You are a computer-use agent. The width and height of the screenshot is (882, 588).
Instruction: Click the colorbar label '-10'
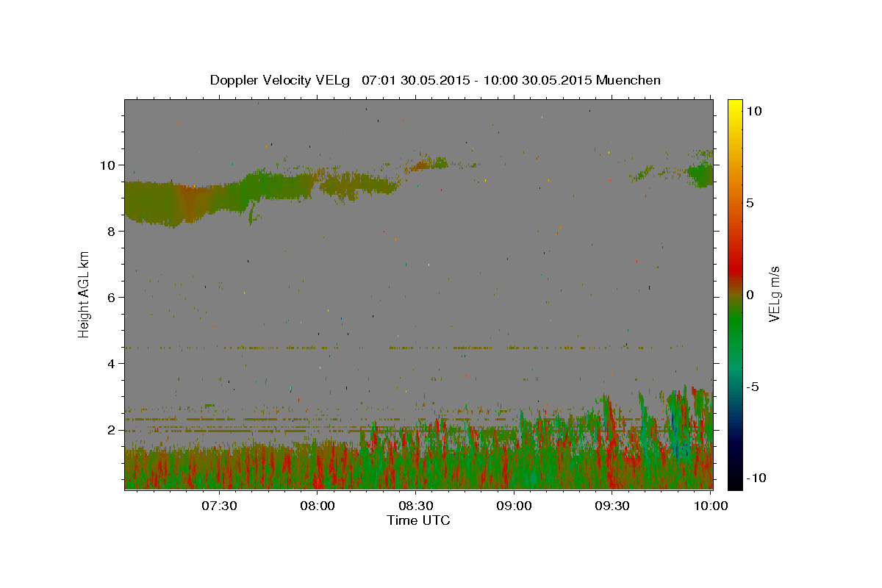(x=756, y=478)
